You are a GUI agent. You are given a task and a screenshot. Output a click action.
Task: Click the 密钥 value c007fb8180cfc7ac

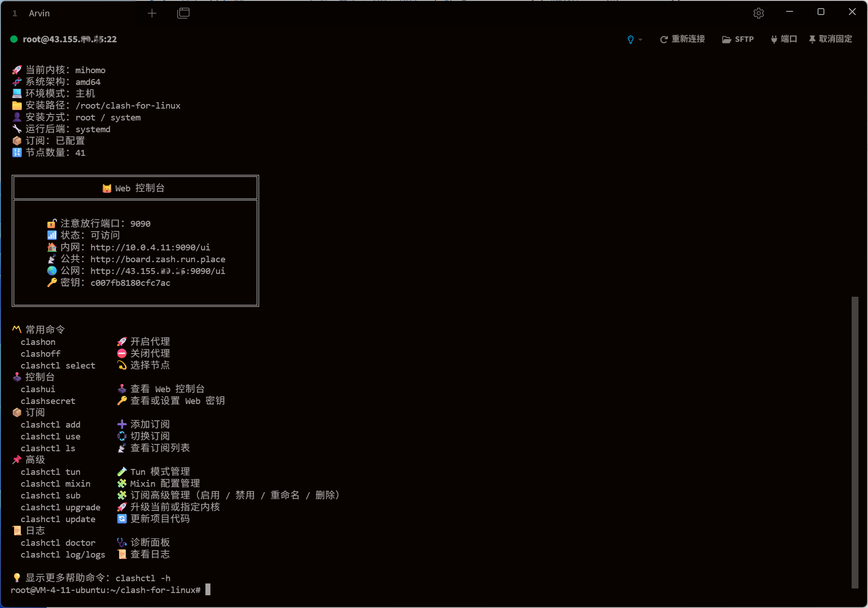(x=130, y=283)
